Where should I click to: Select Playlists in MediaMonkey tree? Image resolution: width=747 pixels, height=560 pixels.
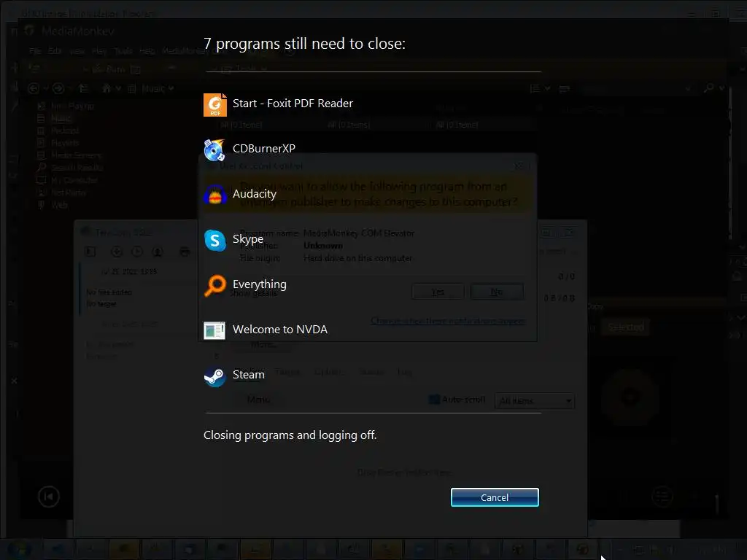(65, 143)
